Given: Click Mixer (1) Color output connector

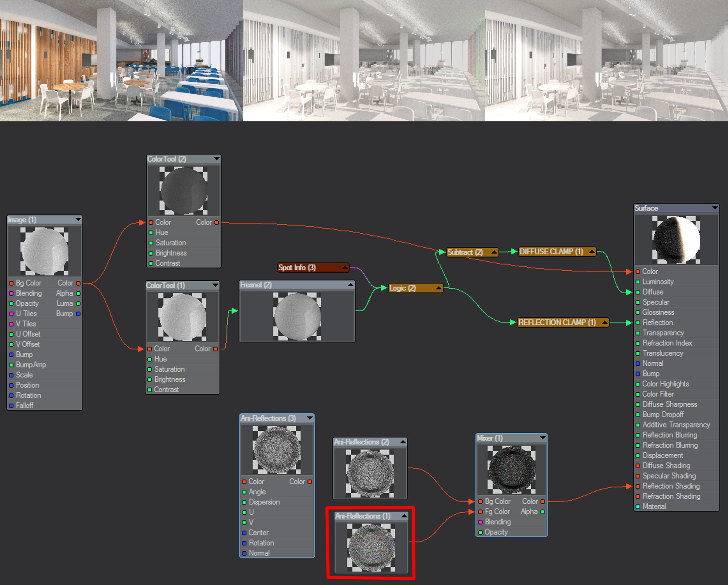Looking at the screenshot, I should (543, 502).
